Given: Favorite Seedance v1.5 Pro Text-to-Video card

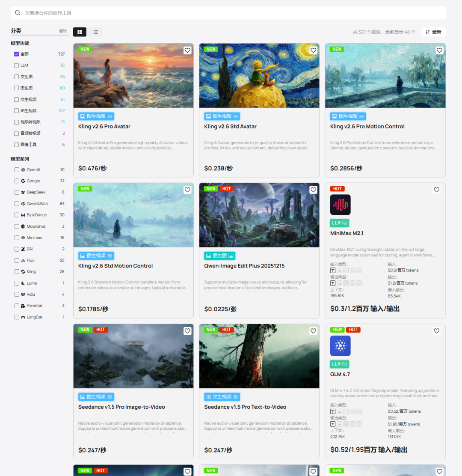Looking at the screenshot, I should [x=314, y=331].
